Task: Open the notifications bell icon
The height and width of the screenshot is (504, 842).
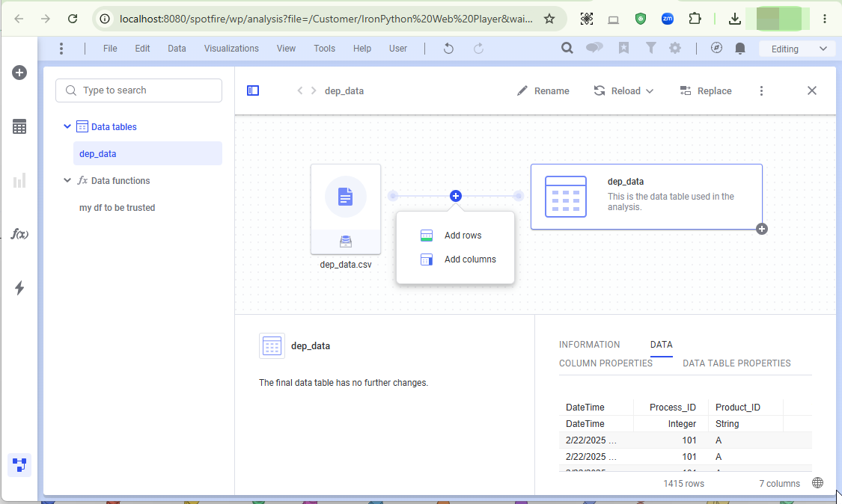Action: [740, 49]
